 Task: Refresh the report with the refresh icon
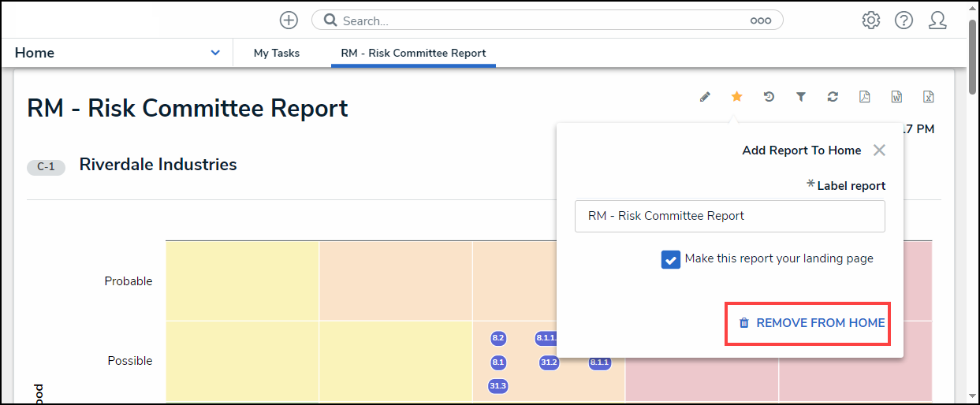pos(833,97)
